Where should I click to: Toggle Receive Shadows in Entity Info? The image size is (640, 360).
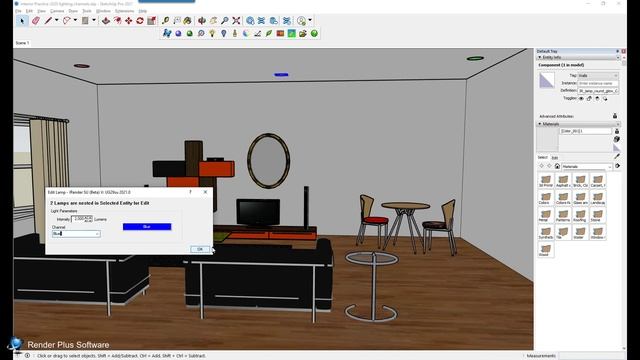(x=597, y=98)
